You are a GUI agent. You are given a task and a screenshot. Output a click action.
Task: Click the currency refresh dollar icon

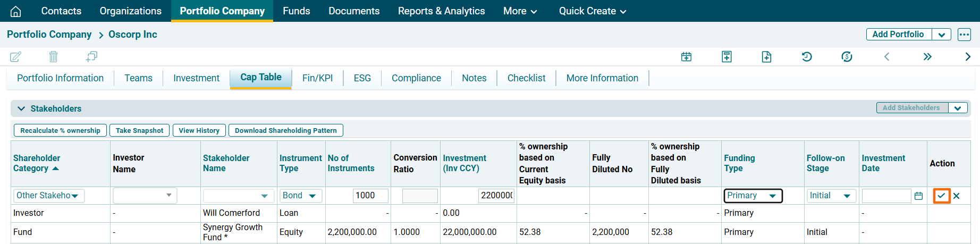click(847, 57)
